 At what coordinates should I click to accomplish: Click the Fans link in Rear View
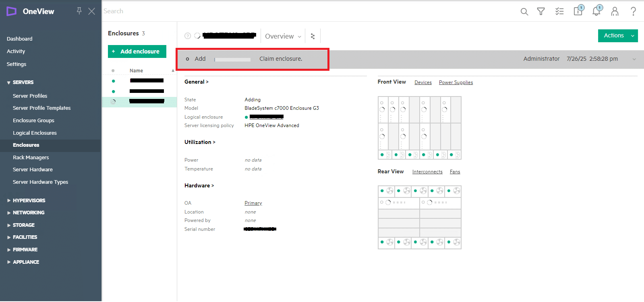point(455,171)
